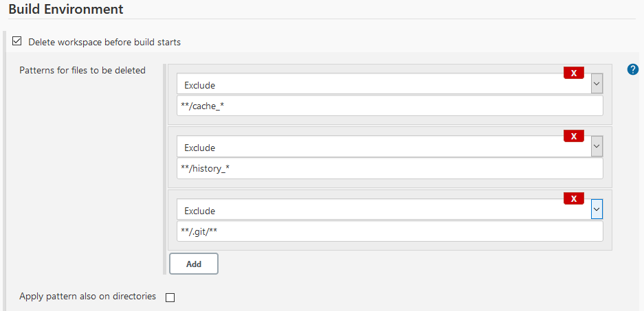Delete the **/cache_* pattern with red X
Screen dimensions: 644x311
tap(573, 73)
